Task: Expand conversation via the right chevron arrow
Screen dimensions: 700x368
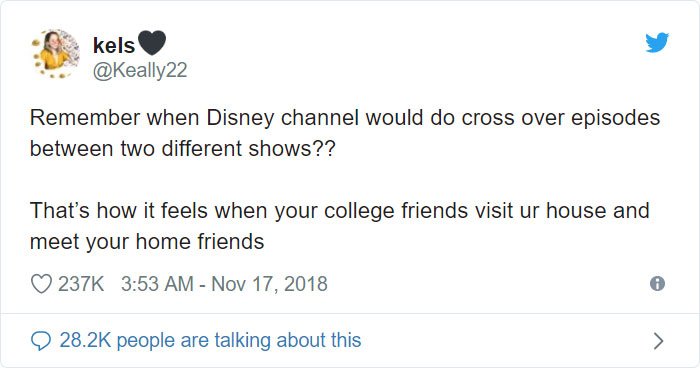Action: click(x=658, y=341)
